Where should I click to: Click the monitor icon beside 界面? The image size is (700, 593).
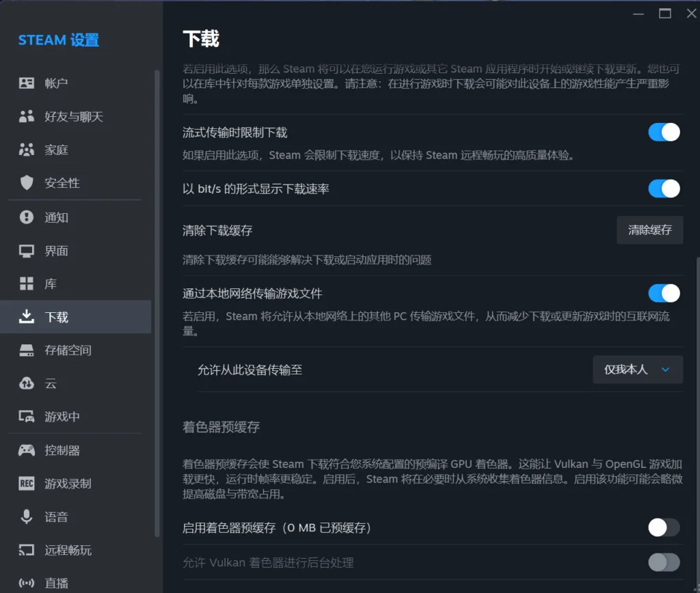pyautogui.click(x=27, y=251)
